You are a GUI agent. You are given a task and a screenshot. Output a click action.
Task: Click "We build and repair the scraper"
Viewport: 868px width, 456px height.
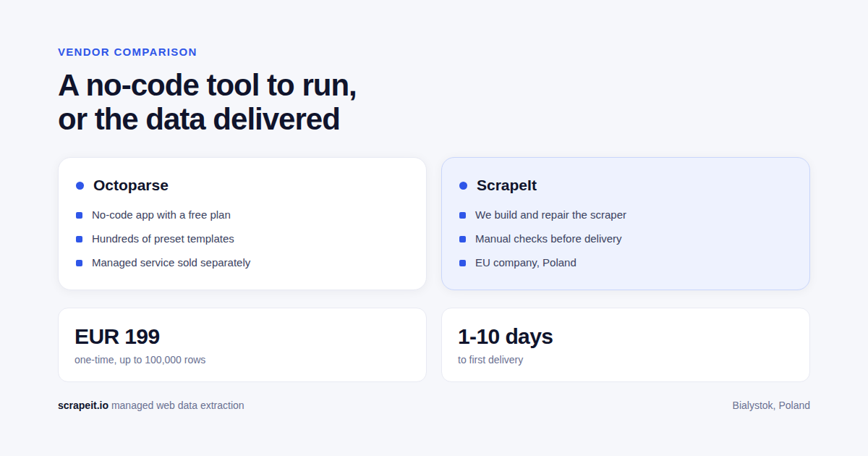[x=550, y=215]
